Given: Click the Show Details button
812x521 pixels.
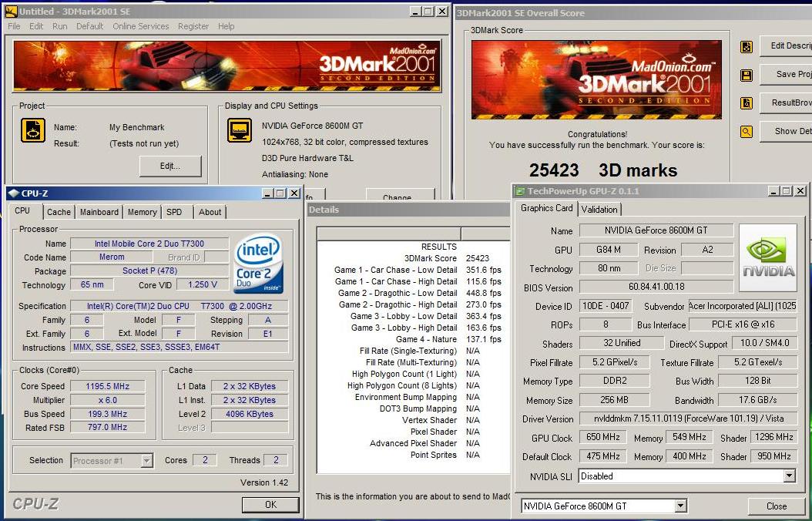Looking at the screenshot, I should (786, 131).
